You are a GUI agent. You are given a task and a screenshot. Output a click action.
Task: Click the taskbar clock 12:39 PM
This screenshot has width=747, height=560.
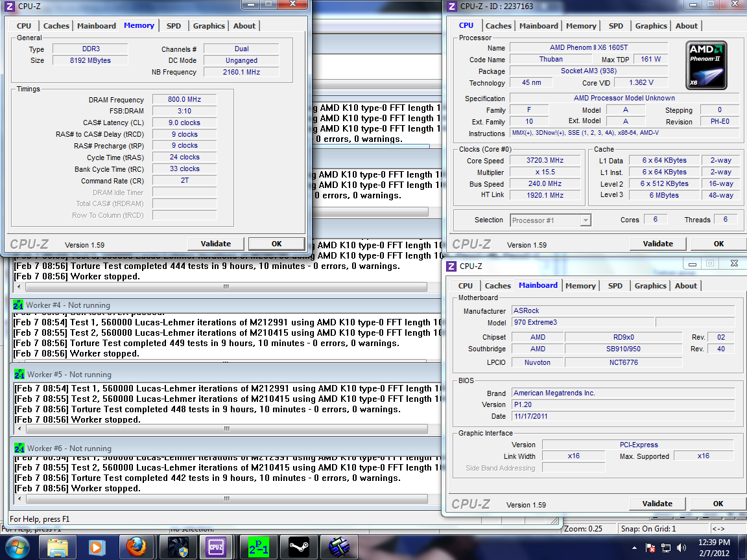coord(714,542)
